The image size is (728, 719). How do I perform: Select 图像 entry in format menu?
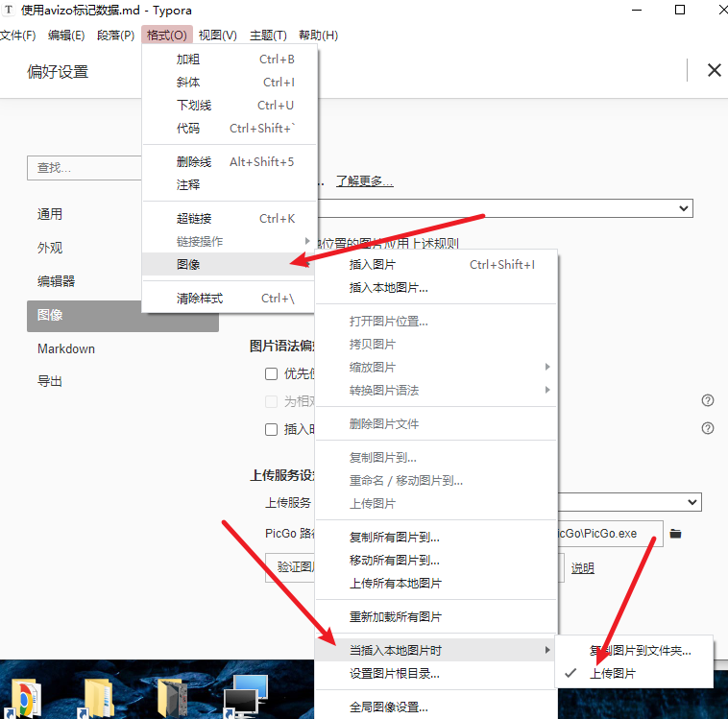point(230,264)
